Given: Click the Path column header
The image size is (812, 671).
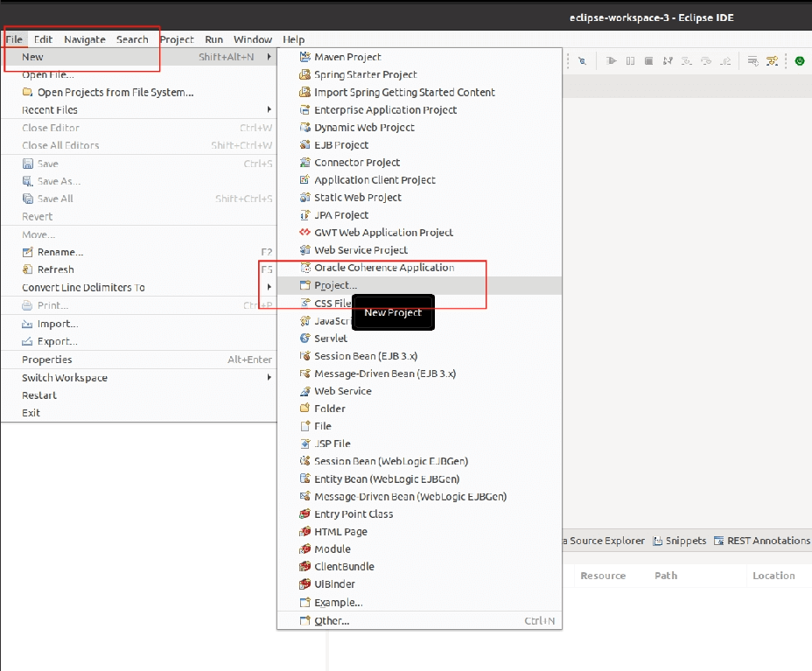Looking at the screenshot, I should tap(666, 576).
